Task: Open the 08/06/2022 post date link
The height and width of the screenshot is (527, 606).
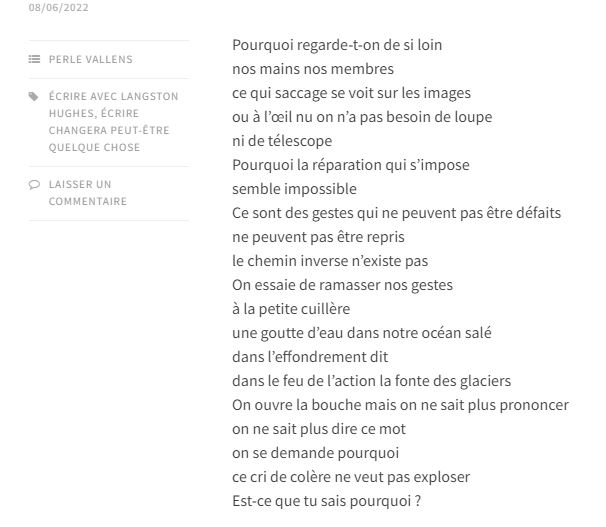Action: (x=55, y=8)
